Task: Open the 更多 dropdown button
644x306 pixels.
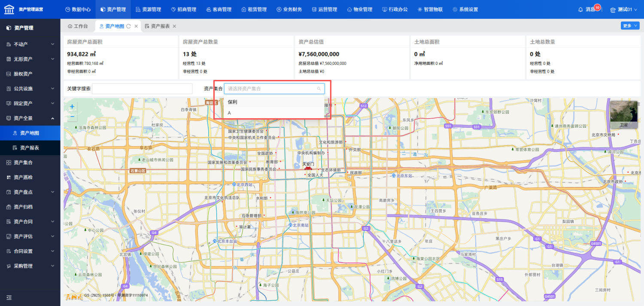Action: [x=630, y=26]
